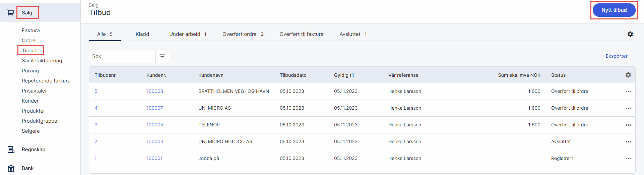Click the Salg shopping cart icon
Image resolution: width=644 pixels, height=175 pixels.
(11, 13)
